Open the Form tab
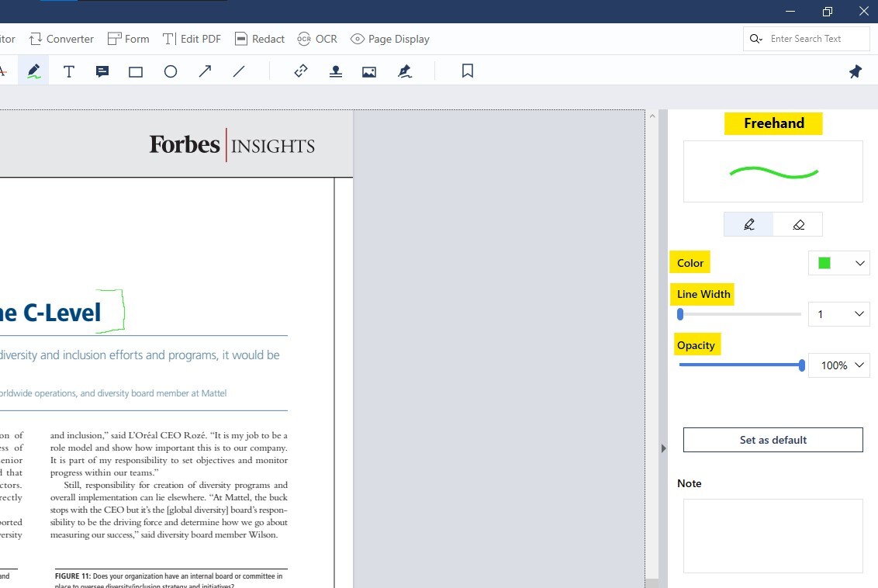This screenshot has width=878, height=588. pos(128,39)
